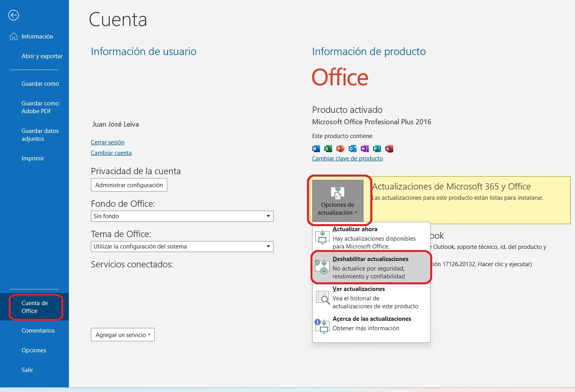Expand the Tema de Office combo box
575x392 pixels.
[182, 247]
